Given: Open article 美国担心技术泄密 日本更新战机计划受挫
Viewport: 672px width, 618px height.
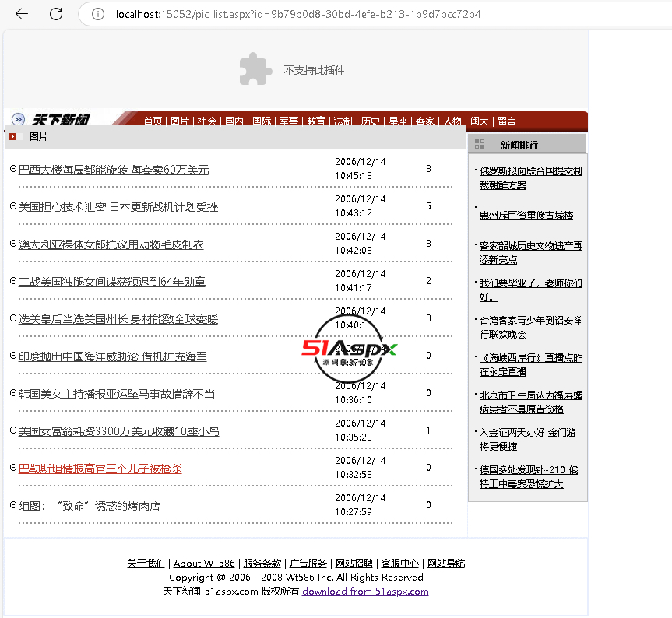Looking at the screenshot, I should click(x=118, y=207).
